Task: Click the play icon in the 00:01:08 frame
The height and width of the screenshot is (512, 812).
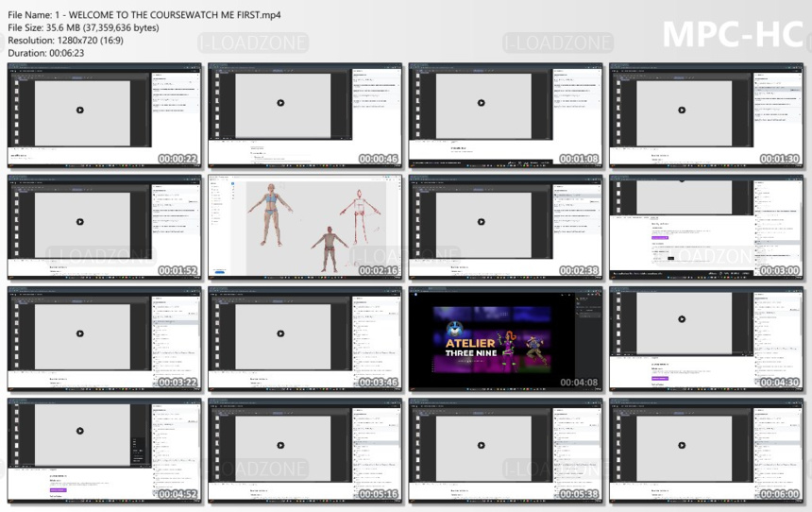Action: [482, 103]
